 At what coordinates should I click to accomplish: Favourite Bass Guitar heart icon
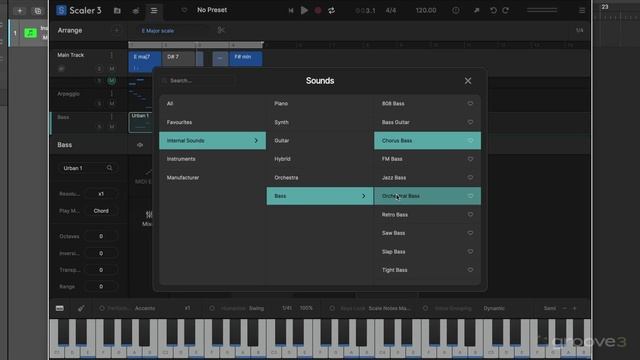click(x=470, y=122)
